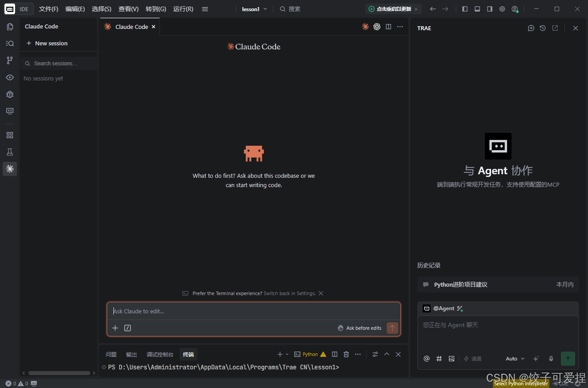Click the Trae logo in the title bar

tap(10, 9)
